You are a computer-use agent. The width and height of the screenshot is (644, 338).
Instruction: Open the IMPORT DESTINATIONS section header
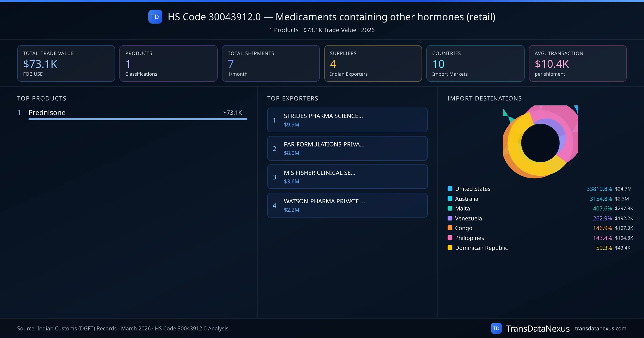point(485,98)
